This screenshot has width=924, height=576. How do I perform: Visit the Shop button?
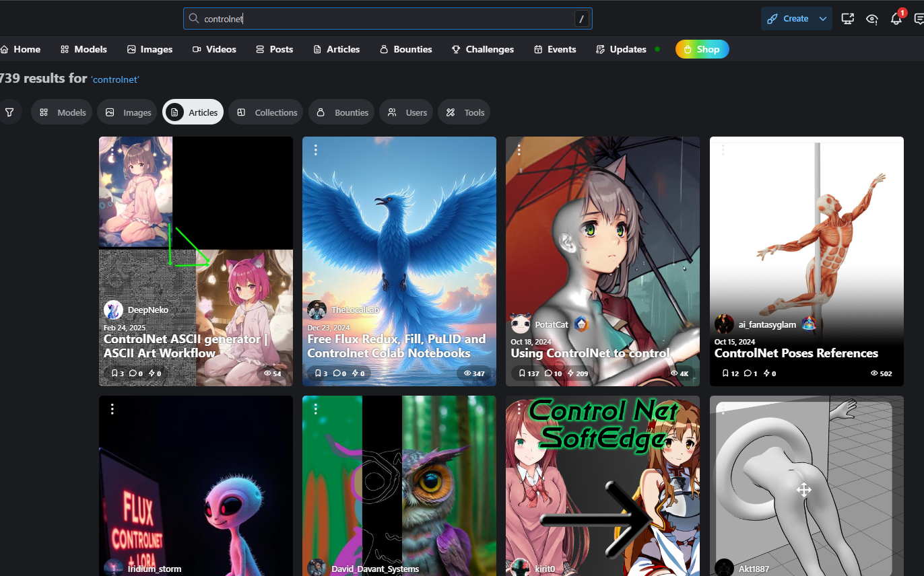702,49
